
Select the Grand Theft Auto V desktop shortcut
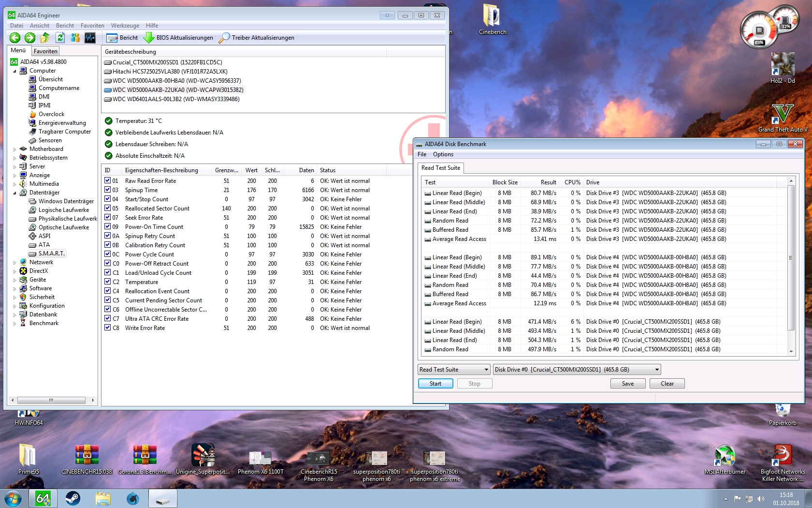783,119
